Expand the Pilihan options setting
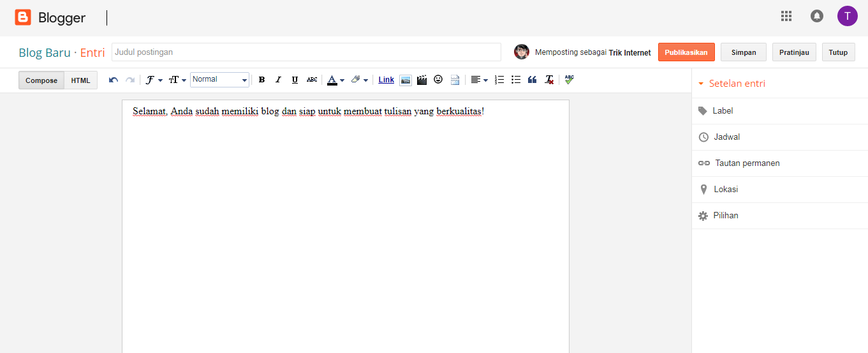Screen dimensions: 868x353 pos(779,216)
